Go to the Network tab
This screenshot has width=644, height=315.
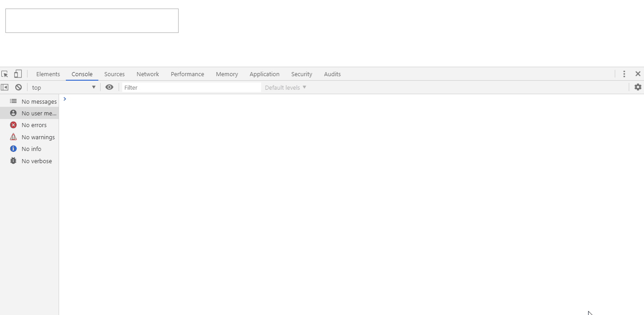click(148, 74)
